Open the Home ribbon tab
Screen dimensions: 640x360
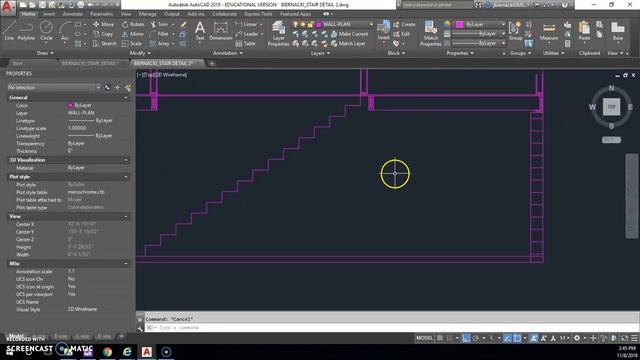pyautogui.click(x=28, y=14)
